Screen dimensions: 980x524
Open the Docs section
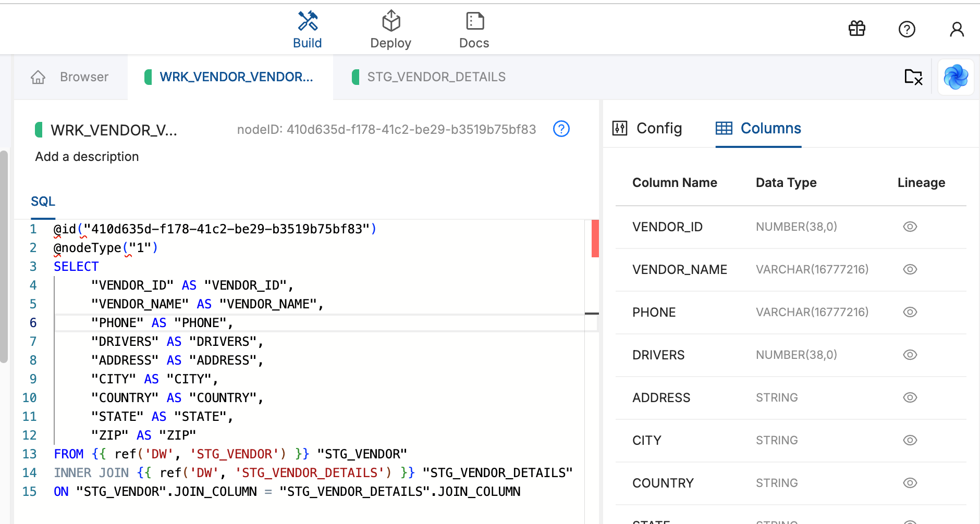coord(474,30)
